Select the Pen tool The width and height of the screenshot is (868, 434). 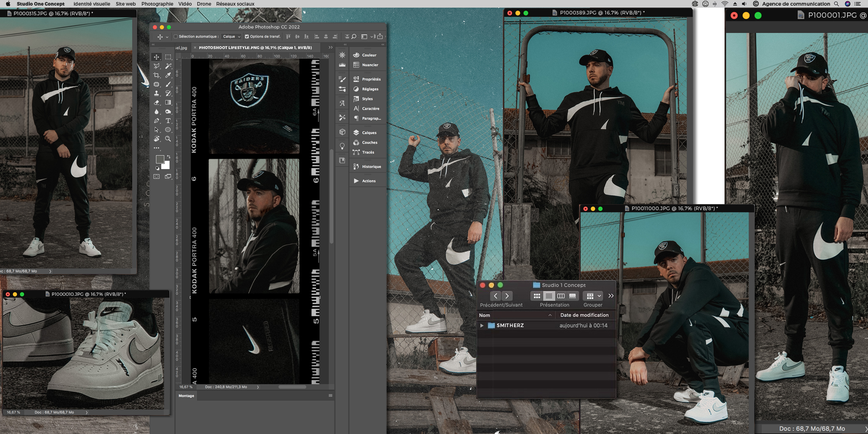tap(156, 121)
